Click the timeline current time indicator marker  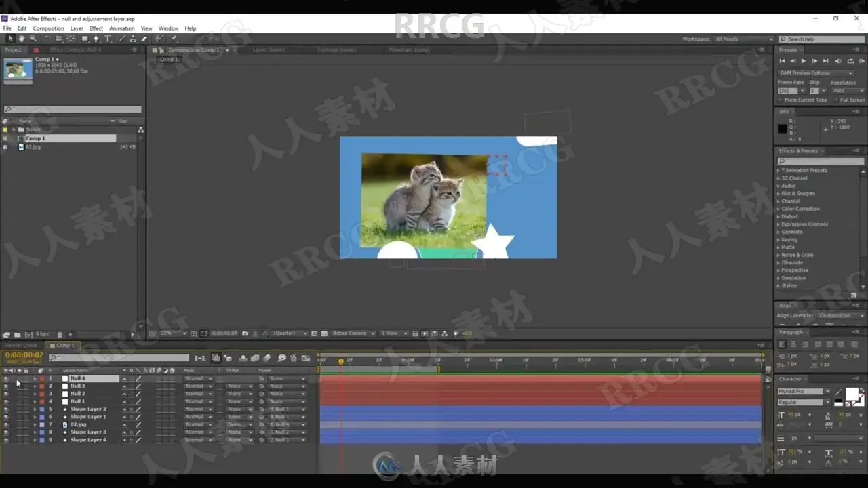[x=340, y=362]
